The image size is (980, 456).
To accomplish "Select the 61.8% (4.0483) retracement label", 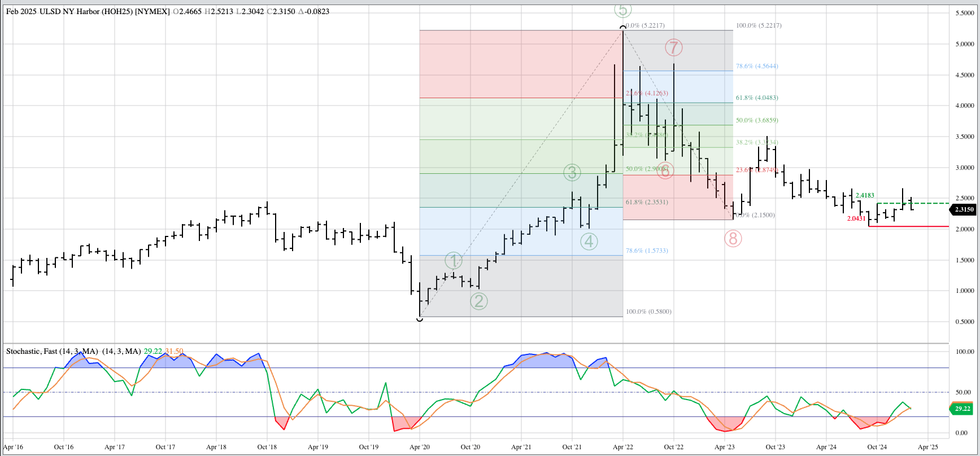I will coord(756,98).
